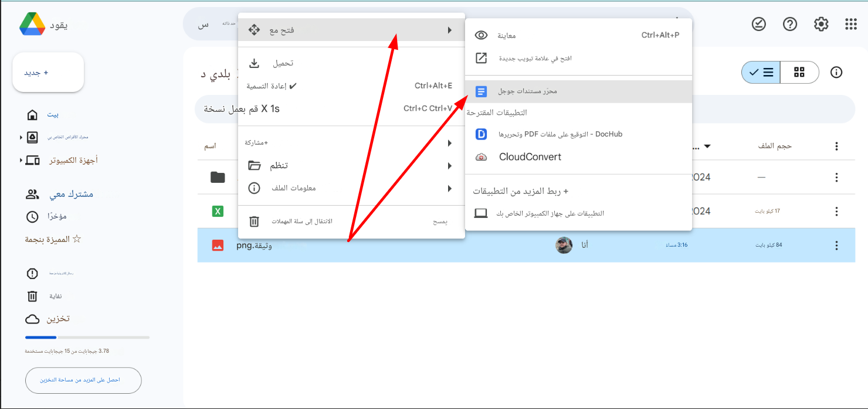This screenshot has height=409, width=868.
Task: Open the settings gear
Action: coord(820,24)
